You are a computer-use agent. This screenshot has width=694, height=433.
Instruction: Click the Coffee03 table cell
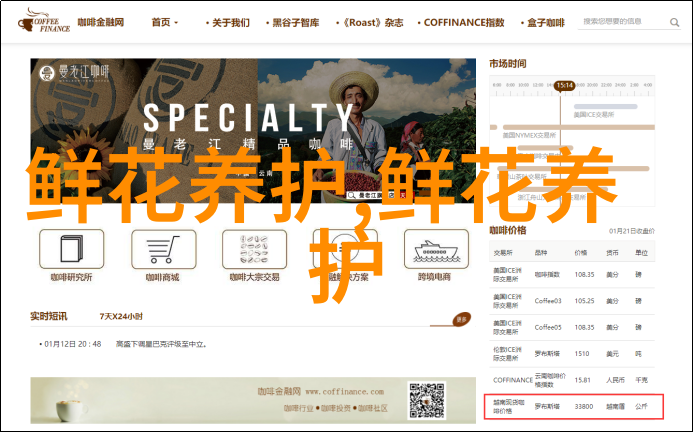[x=548, y=301]
